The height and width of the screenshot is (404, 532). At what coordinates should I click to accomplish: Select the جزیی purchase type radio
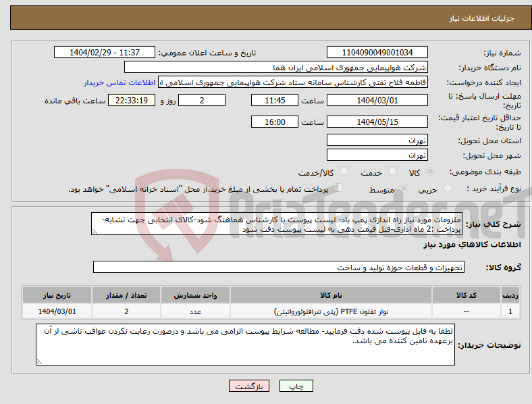pyautogui.click(x=448, y=188)
